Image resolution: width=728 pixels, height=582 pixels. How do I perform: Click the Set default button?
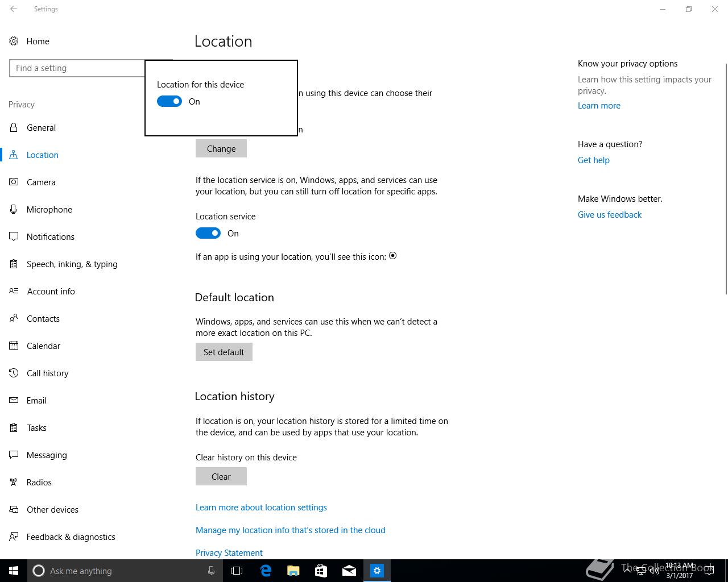click(224, 352)
